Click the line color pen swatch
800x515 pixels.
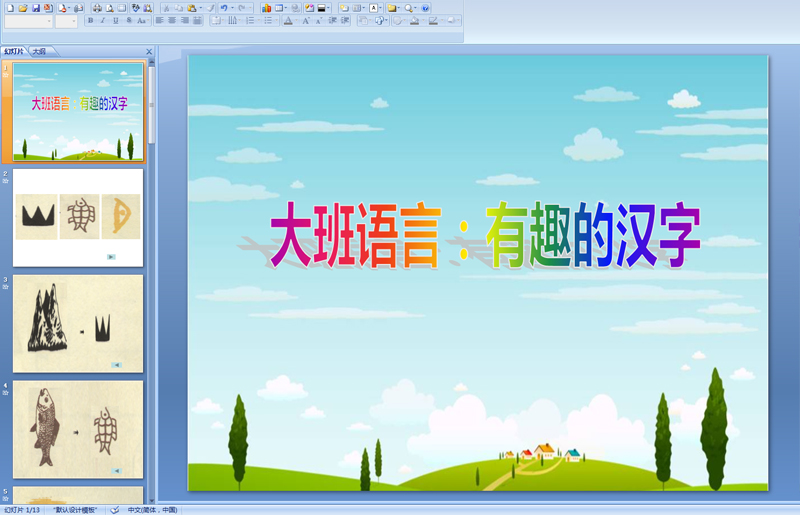433,20
